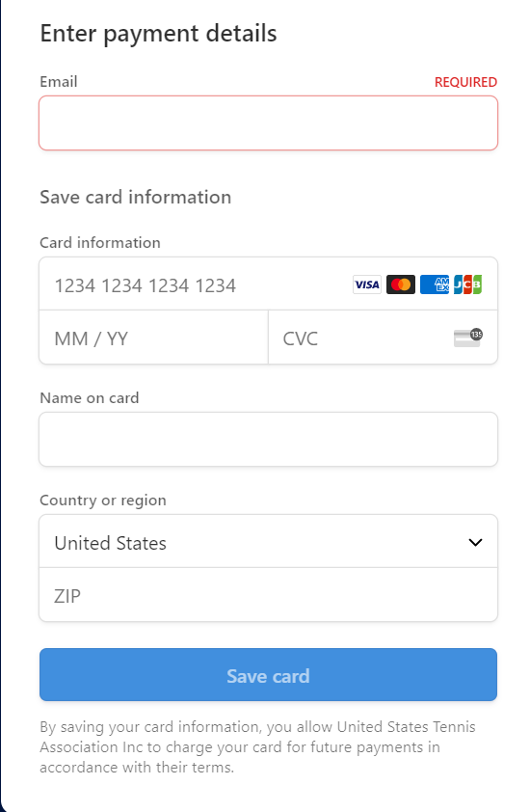Click the ZIP code field
This screenshot has height=812, width=530.
tap(268, 595)
